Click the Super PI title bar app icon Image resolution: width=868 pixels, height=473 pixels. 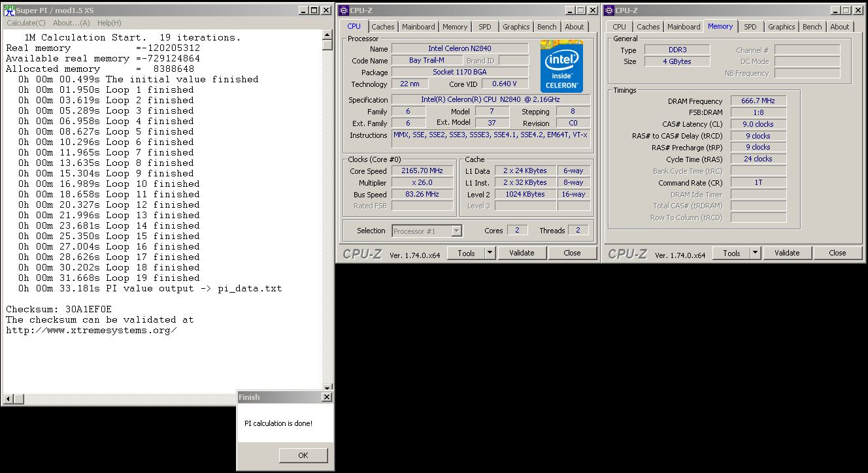10,10
